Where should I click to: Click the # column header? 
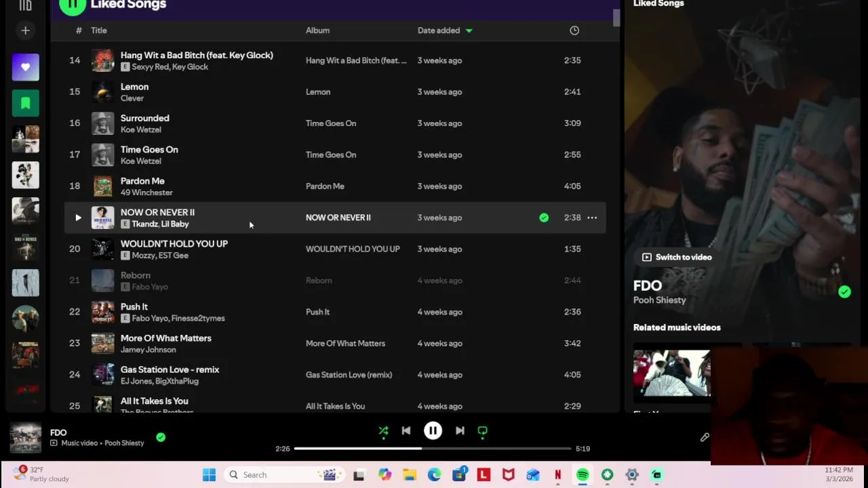pyautogui.click(x=79, y=30)
